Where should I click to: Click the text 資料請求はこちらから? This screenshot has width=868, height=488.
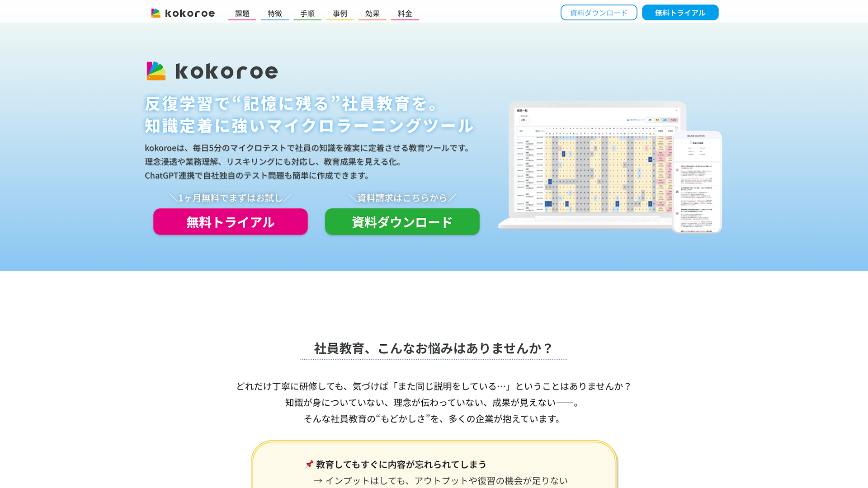point(402,198)
